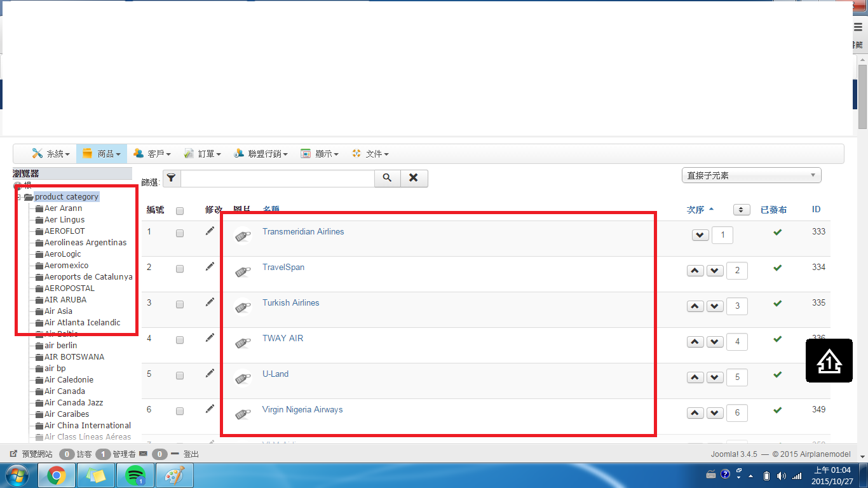
Task: Move Turkish Airlines down in ordering
Action: 715,306
